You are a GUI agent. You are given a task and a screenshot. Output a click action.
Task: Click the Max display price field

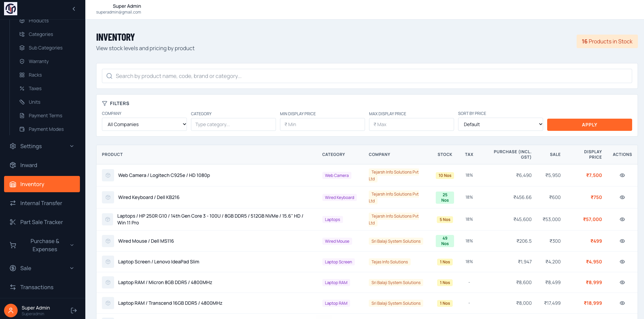[411, 124]
